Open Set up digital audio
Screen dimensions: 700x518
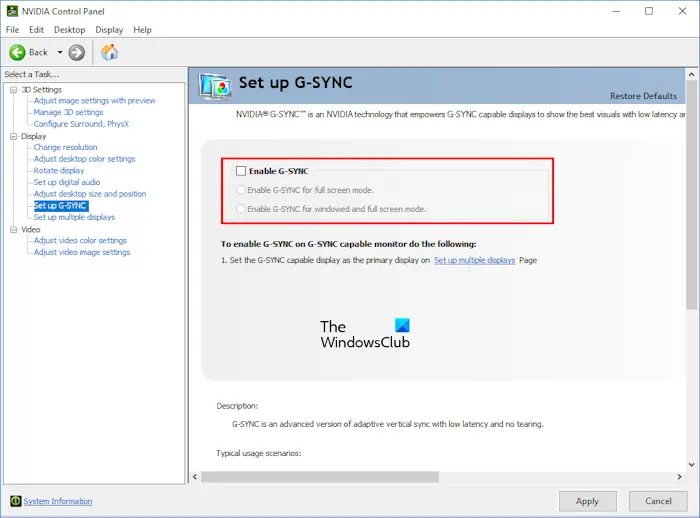click(x=67, y=182)
